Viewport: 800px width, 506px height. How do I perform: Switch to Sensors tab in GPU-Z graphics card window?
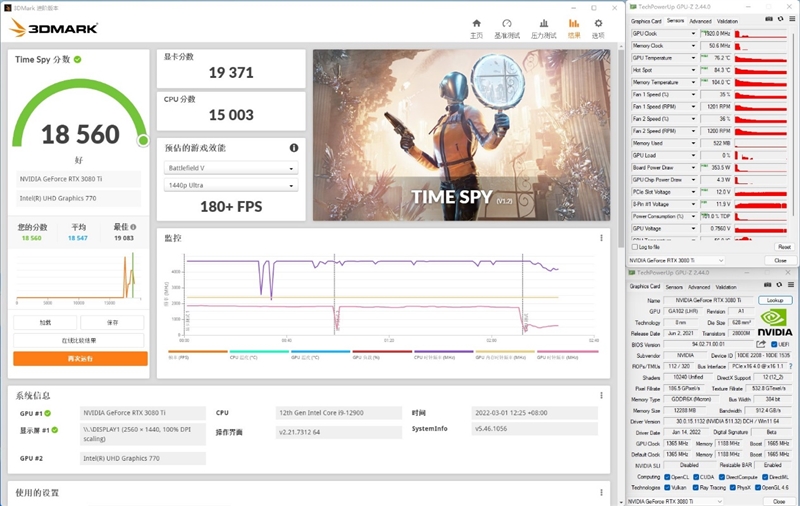(673, 287)
